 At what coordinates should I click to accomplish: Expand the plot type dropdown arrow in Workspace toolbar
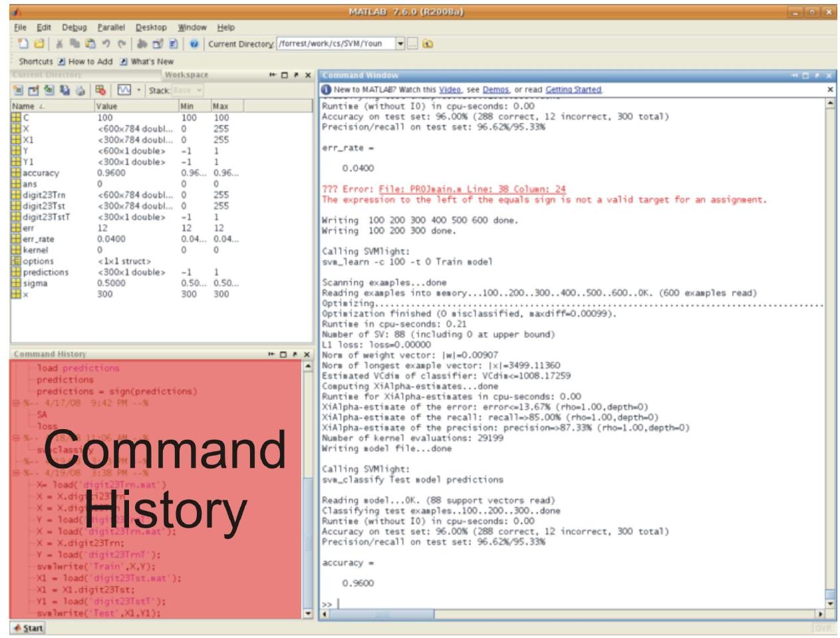(x=139, y=90)
